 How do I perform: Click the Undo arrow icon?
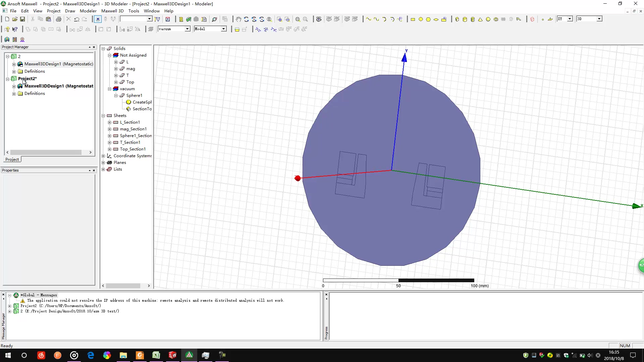(x=76, y=19)
